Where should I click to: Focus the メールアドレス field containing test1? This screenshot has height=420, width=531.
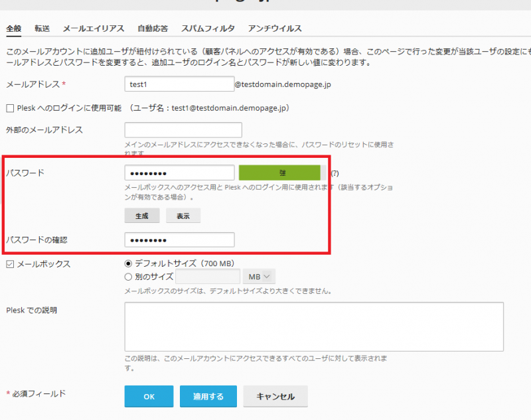point(179,84)
